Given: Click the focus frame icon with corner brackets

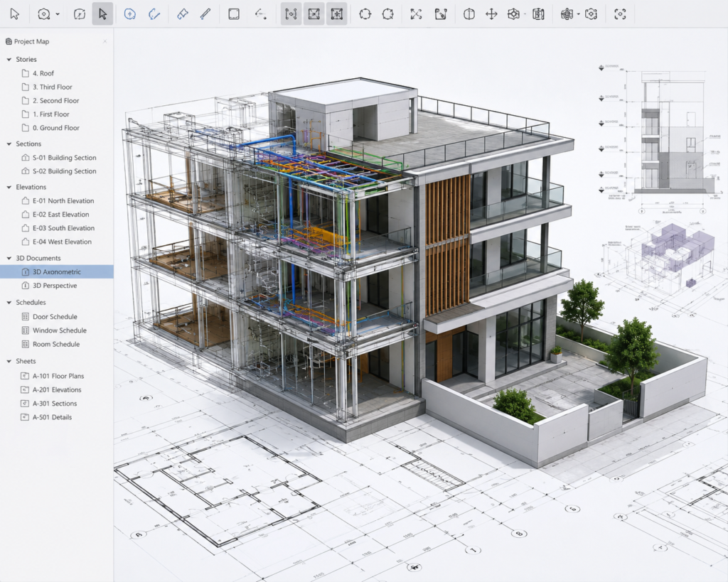Looking at the screenshot, I should click(x=620, y=14).
